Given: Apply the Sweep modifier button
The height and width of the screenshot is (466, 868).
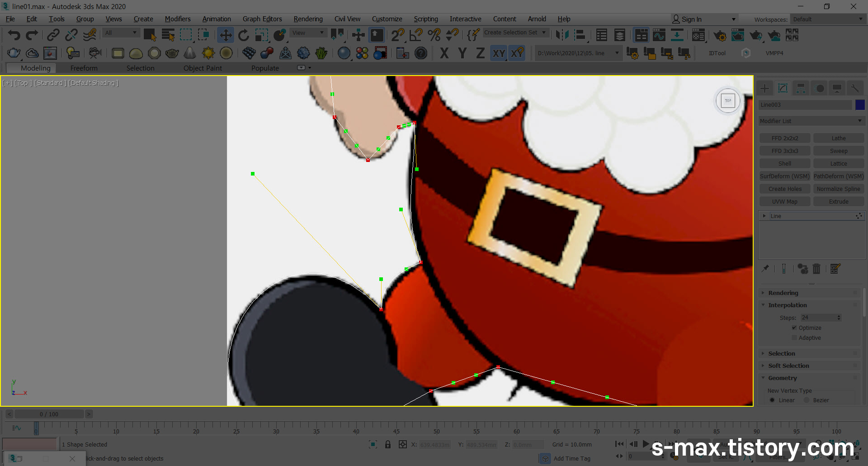Looking at the screenshot, I should click(839, 151).
